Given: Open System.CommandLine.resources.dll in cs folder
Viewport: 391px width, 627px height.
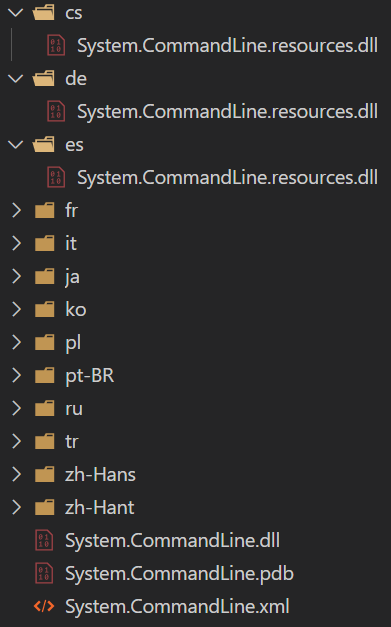Looking at the screenshot, I should point(227,46).
